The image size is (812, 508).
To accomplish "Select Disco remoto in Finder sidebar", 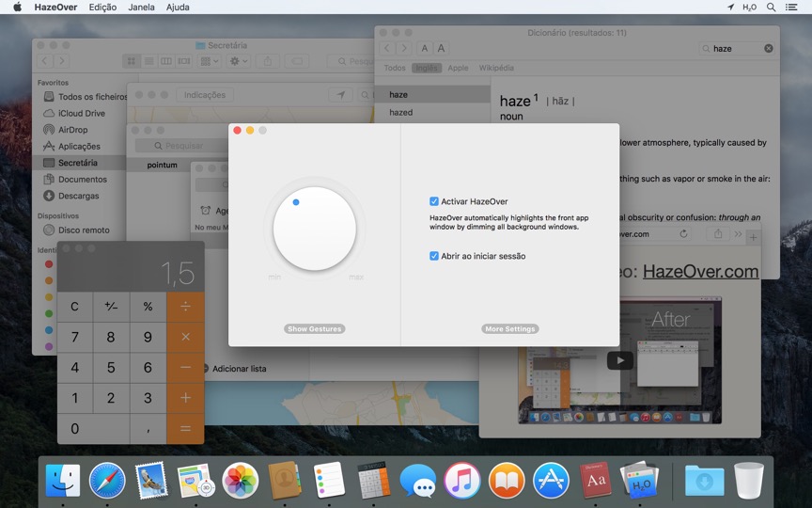I will click(84, 230).
